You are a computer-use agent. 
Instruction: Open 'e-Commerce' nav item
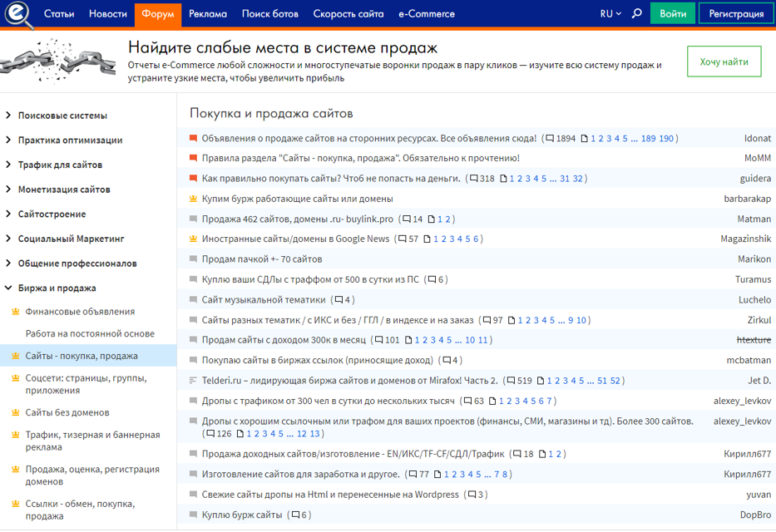coord(427,14)
